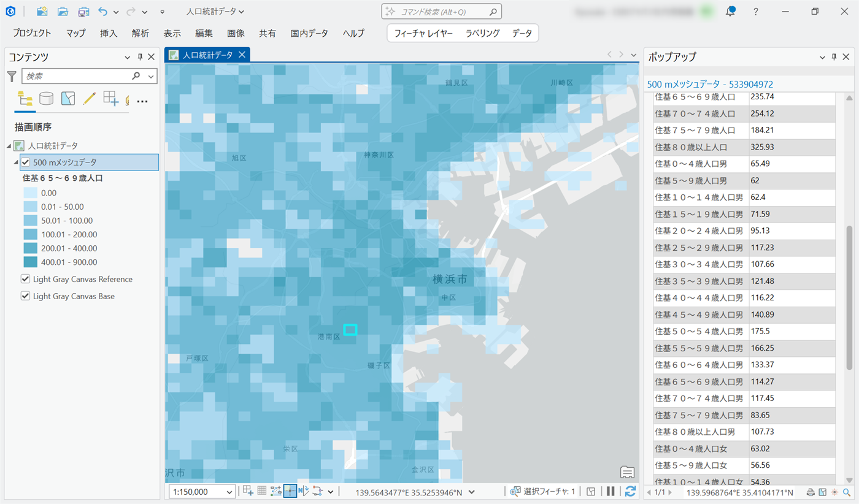Pause map drawing from the status bar
859x504 pixels.
pyautogui.click(x=611, y=491)
